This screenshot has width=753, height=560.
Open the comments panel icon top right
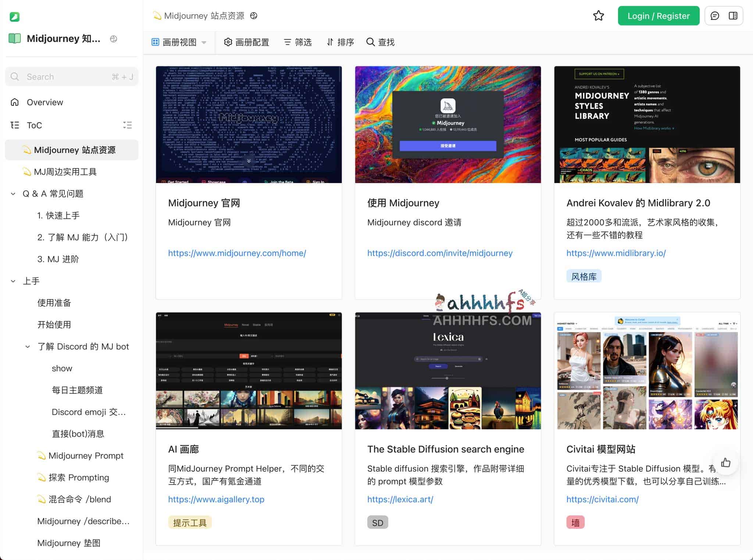coord(715,16)
